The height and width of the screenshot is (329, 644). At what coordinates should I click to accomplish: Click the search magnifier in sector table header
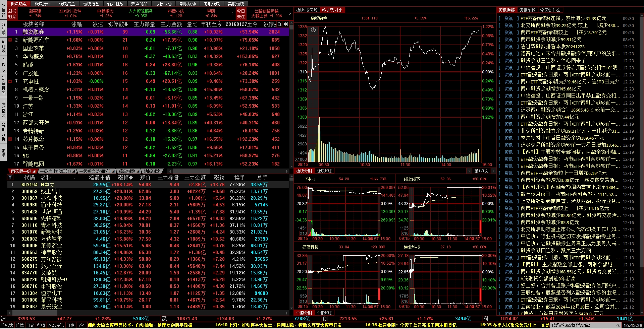279,24
